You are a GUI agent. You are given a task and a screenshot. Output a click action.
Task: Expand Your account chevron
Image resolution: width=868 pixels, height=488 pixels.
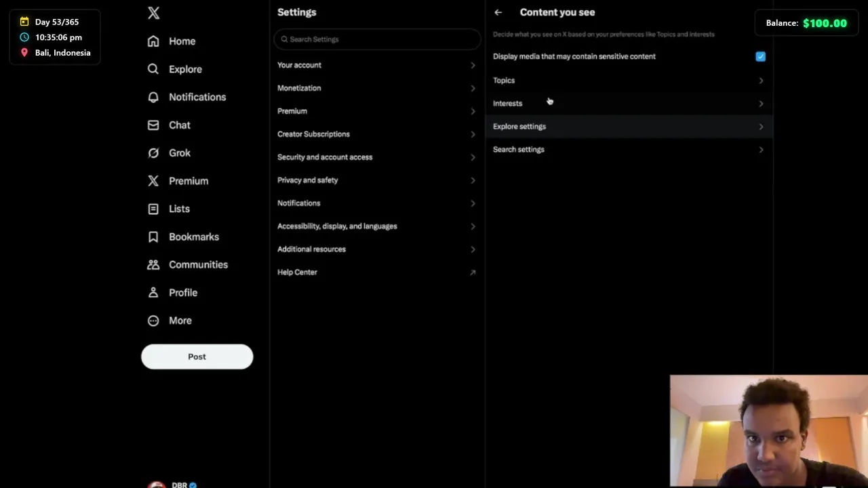tap(473, 65)
